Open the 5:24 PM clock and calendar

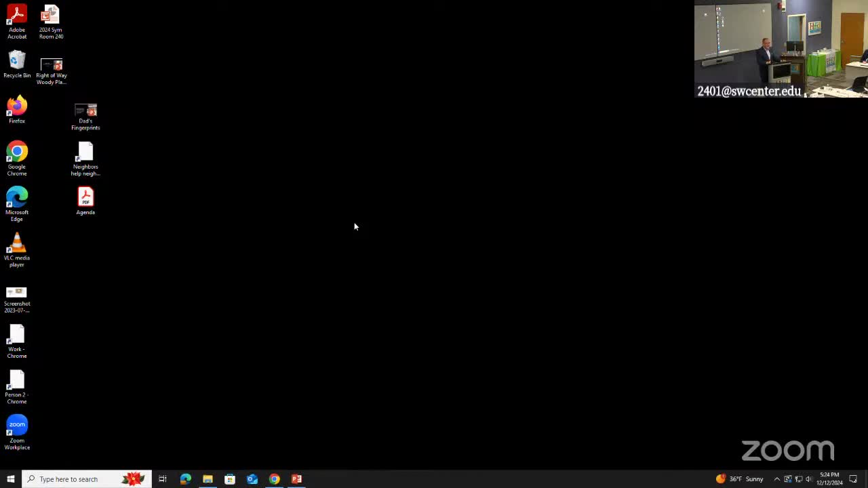[x=829, y=479]
